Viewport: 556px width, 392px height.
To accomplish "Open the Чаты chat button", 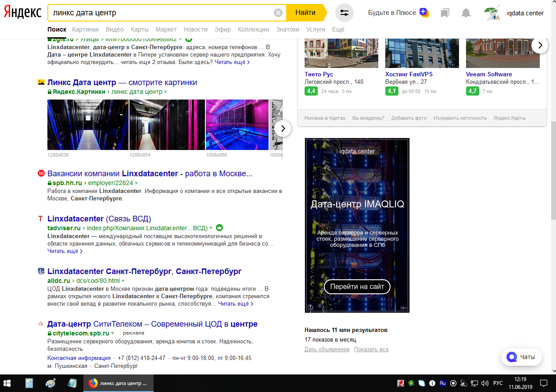I will [x=521, y=357].
